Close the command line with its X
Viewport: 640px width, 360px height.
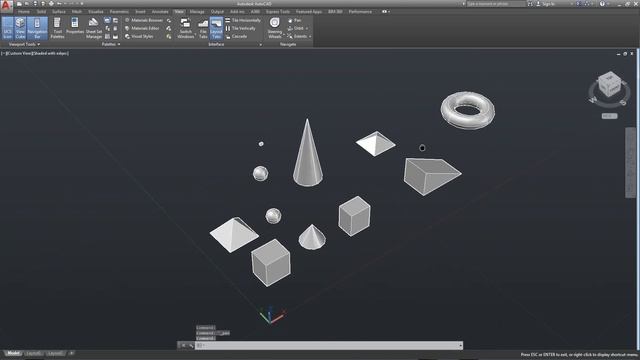183,345
